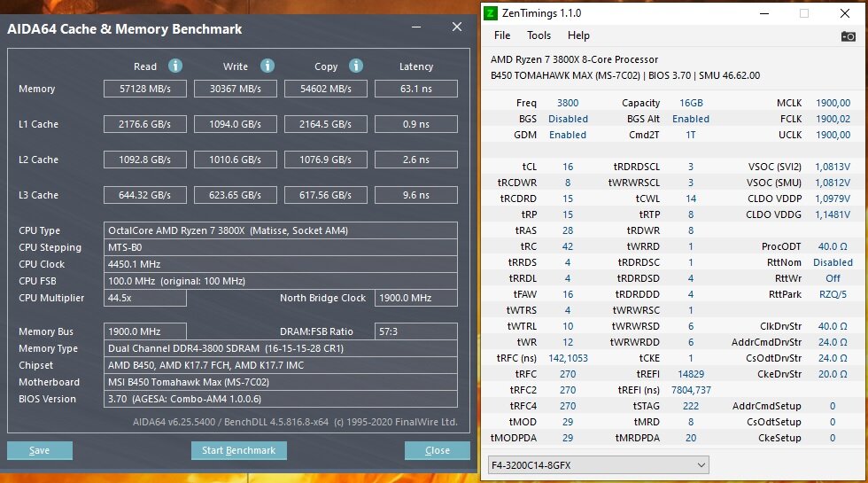Click the Memory Latency 63.1 ns field
The width and height of the screenshot is (868, 483).
pos(416,89)
